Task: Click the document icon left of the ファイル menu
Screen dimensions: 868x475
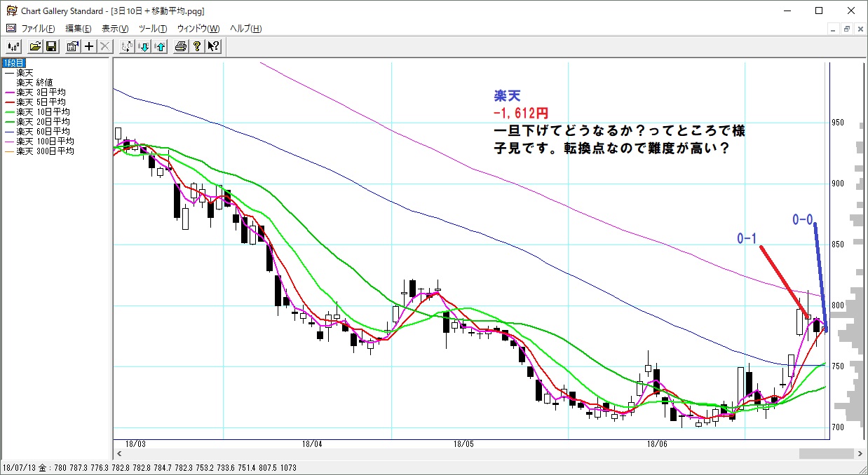Action: [11, 29]
